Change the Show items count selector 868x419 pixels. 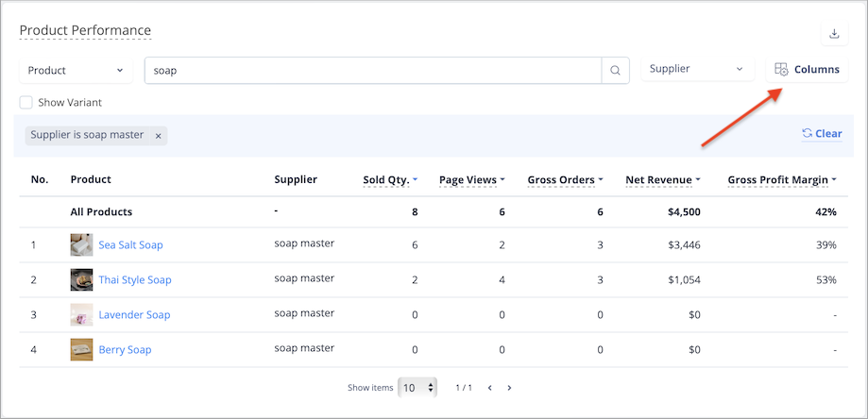(417, 388)
